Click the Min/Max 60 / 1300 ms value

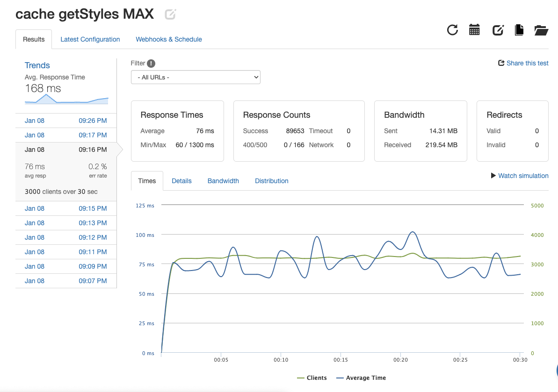pyautogui.click(x=195, y=145)
